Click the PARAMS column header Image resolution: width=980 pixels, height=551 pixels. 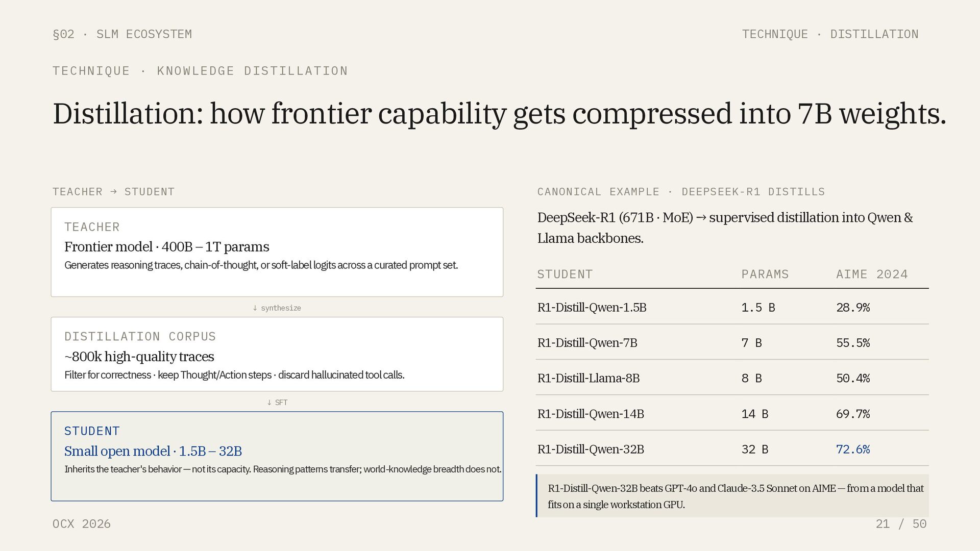point(765,274)
